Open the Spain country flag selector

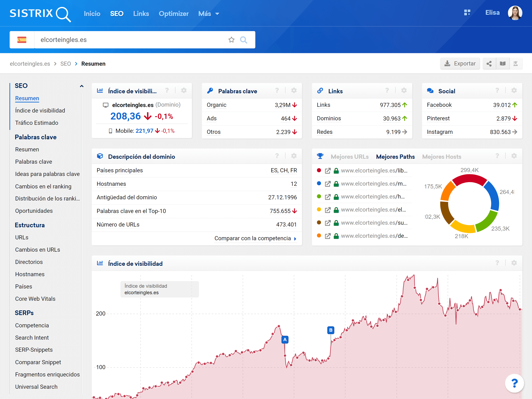click(x=22, y=40)
